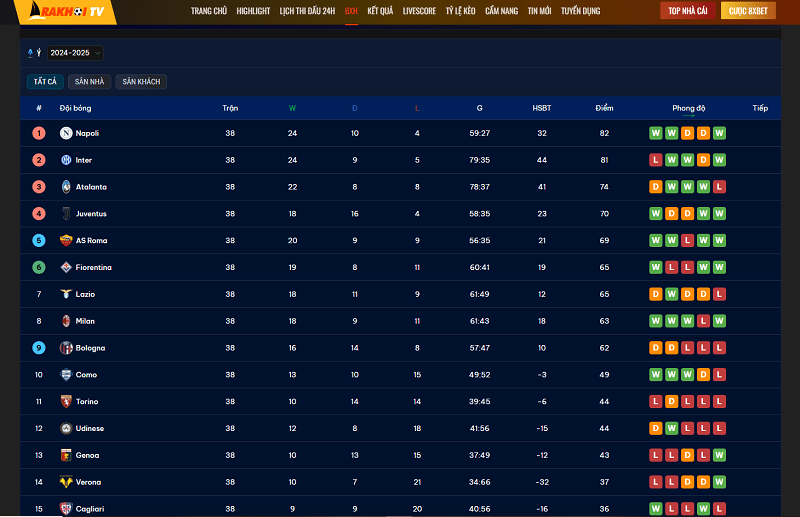
Task: Open the Juventus team link
Action: click(91, 214)
